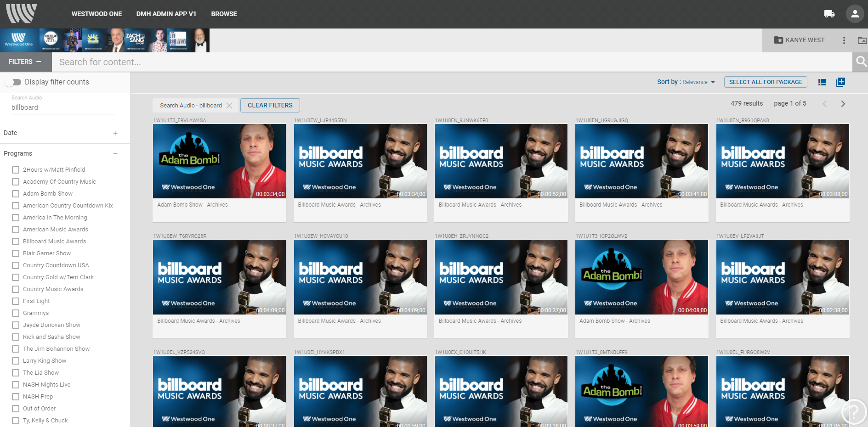The height and width of the screenshot is (427, 868).
Task: Click the delivery truck icon in header
Action: [829, 14]
